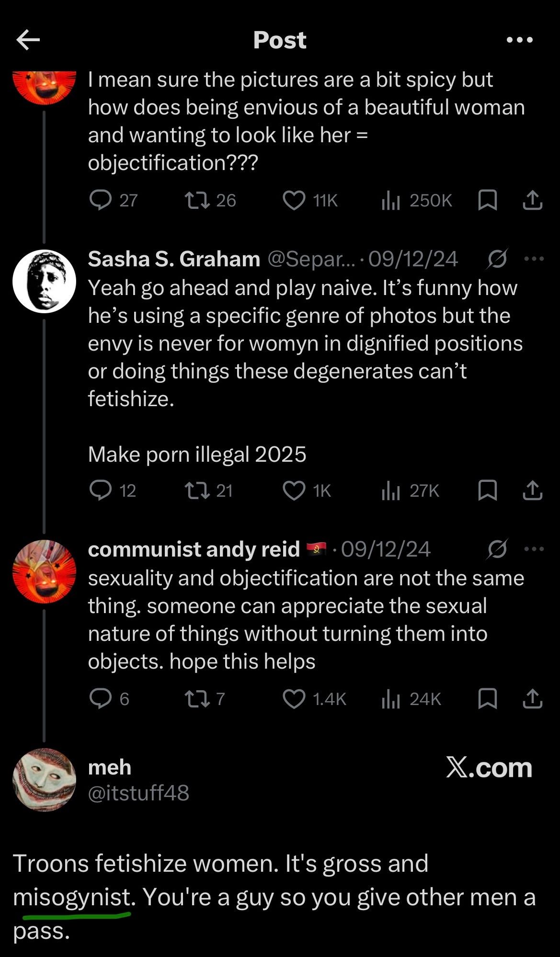
Task: Reply to the post with 27 comments
Action: 101,200
